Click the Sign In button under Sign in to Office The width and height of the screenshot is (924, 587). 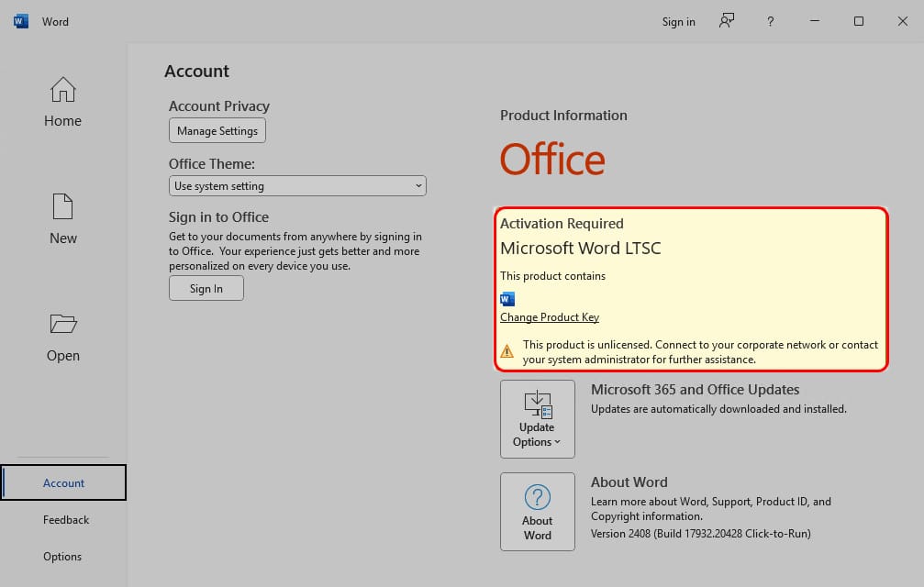tap(206, 289)
